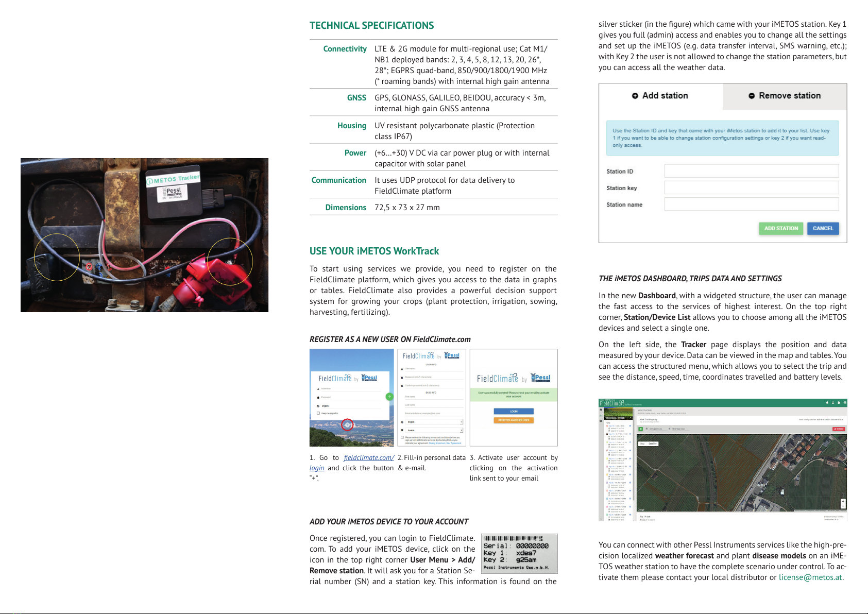
Task: Click the blue LOGIN button after activation
Action: (514, 411)
